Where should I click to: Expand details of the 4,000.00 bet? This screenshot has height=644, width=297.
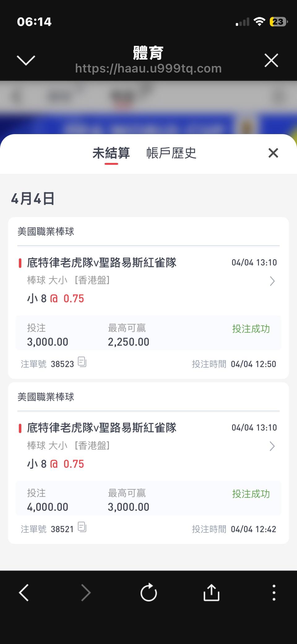(x=272, y=446)
